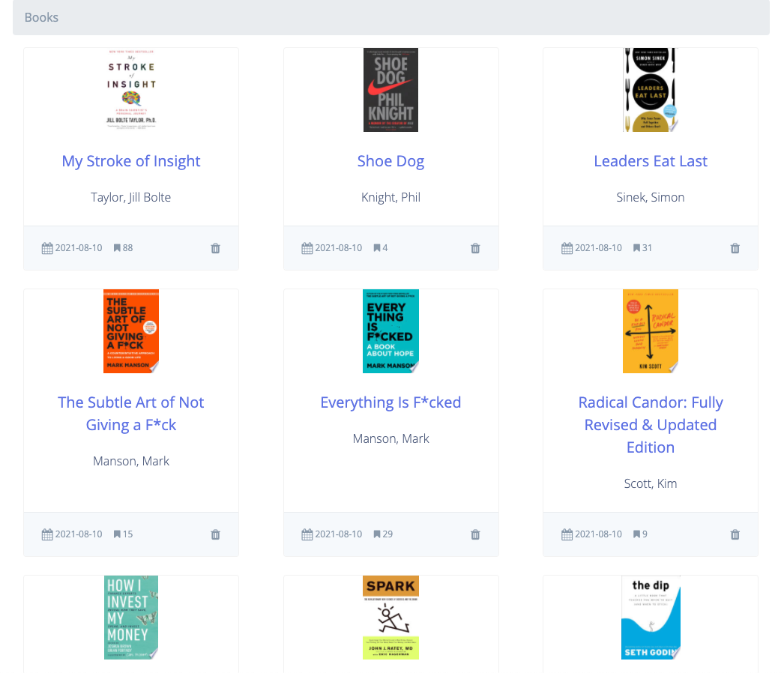
Task: Open the My Stroke of Insight book page
Action: (x=130, y=160)
